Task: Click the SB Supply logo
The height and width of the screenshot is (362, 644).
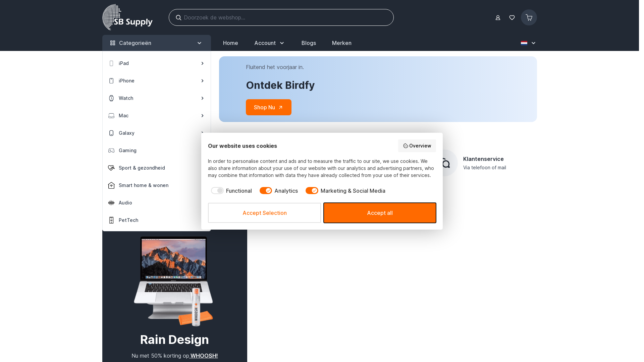Action: pyautogui.click(x=127, y=17)
